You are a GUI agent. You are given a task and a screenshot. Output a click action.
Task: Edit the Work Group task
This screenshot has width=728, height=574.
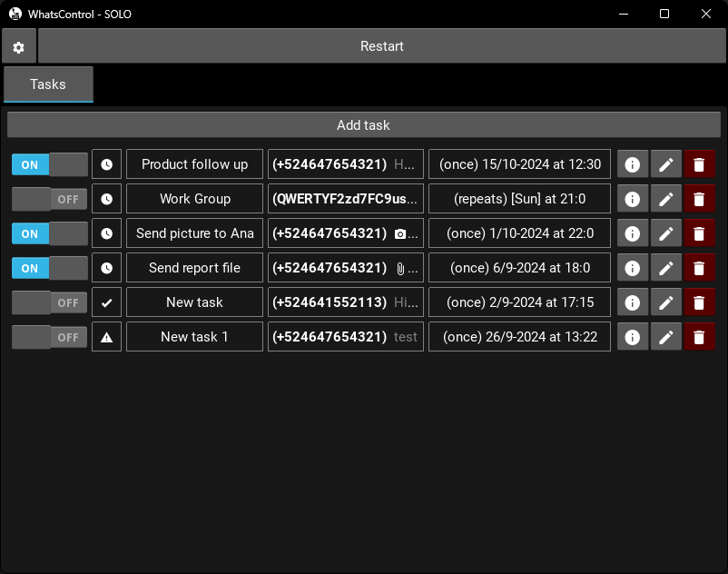click(666, 199)
